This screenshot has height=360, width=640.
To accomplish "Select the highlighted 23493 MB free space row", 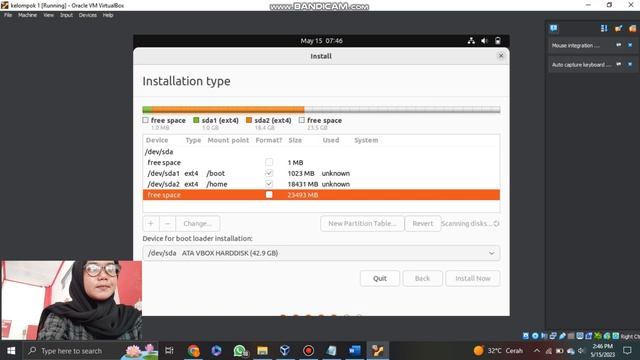I will (x=321, y=195).
